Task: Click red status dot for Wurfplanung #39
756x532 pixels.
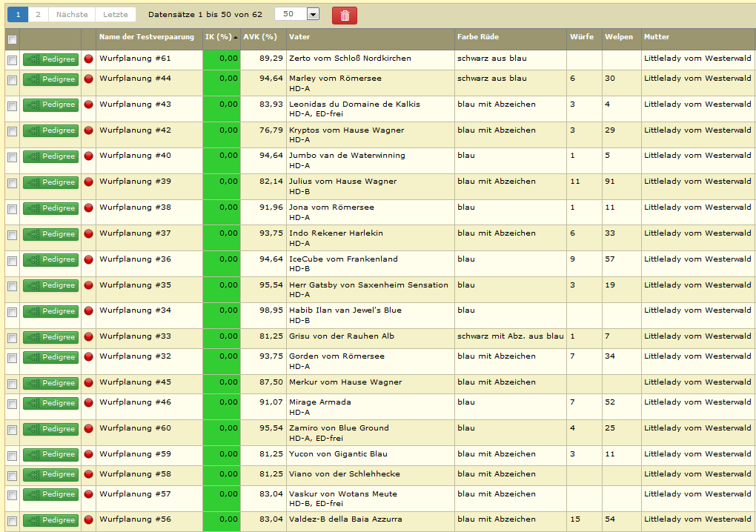Action: point(89,182)
